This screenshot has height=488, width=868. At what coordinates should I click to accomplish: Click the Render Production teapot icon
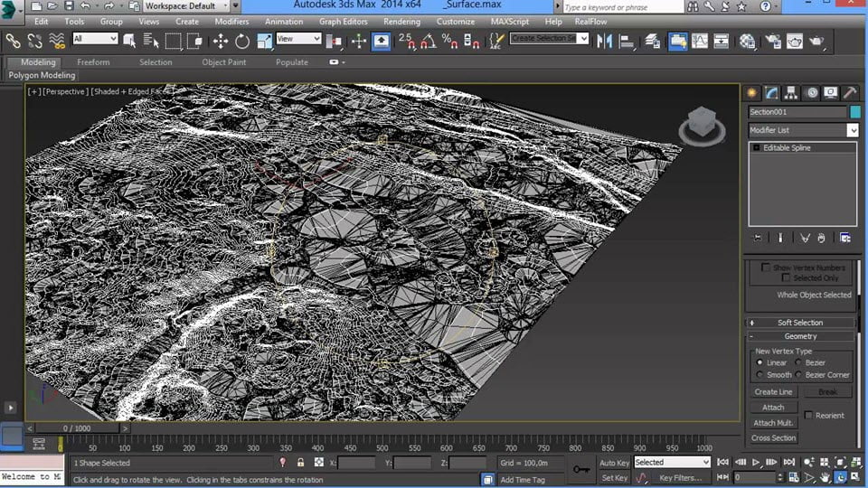pos(816,41)
